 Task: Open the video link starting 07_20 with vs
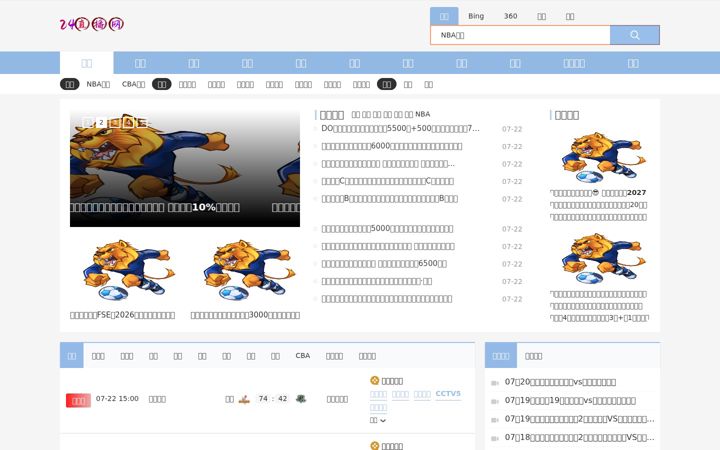pyautogui.click(x=560, y=382)
